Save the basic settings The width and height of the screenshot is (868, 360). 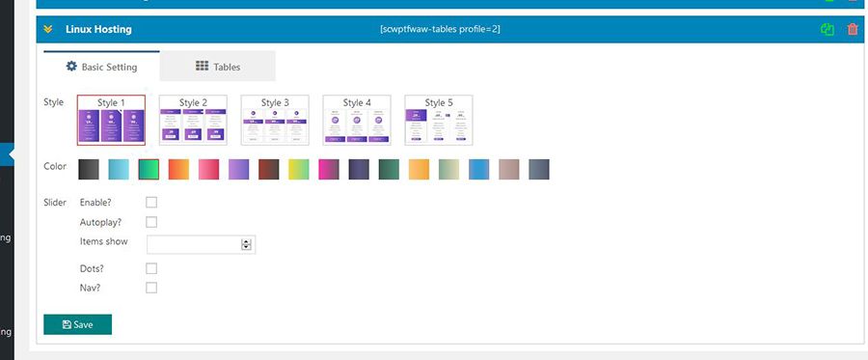pos(77,324)
